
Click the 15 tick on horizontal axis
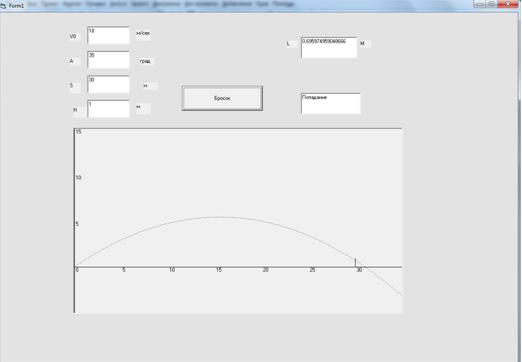pos(219,270)
